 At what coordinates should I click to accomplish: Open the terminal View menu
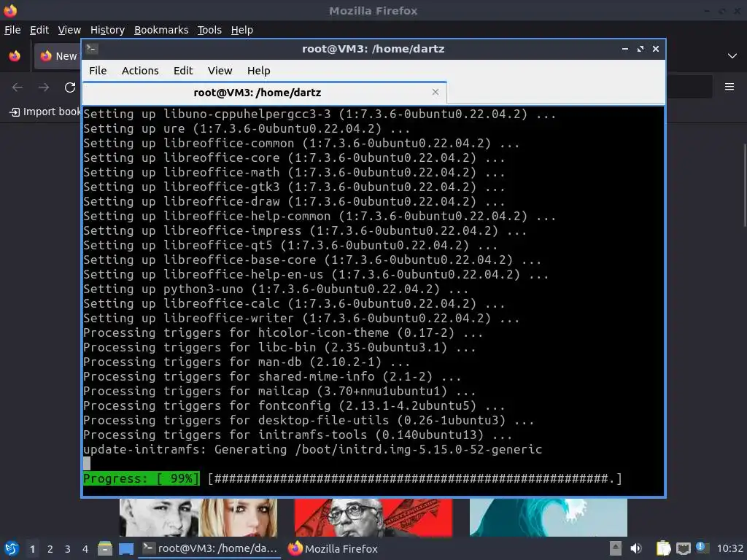pos(220,71)
